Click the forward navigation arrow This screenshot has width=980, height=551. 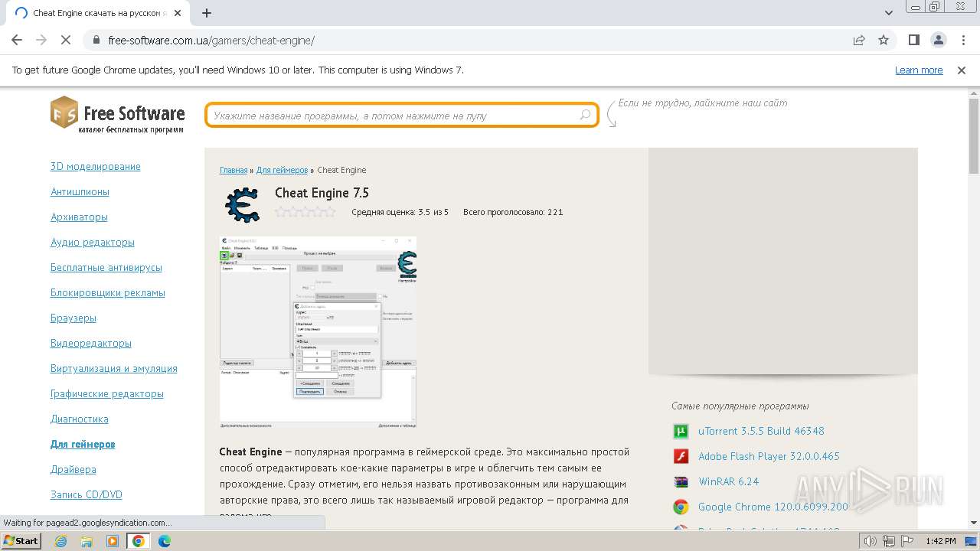click(x=41, y=40)
